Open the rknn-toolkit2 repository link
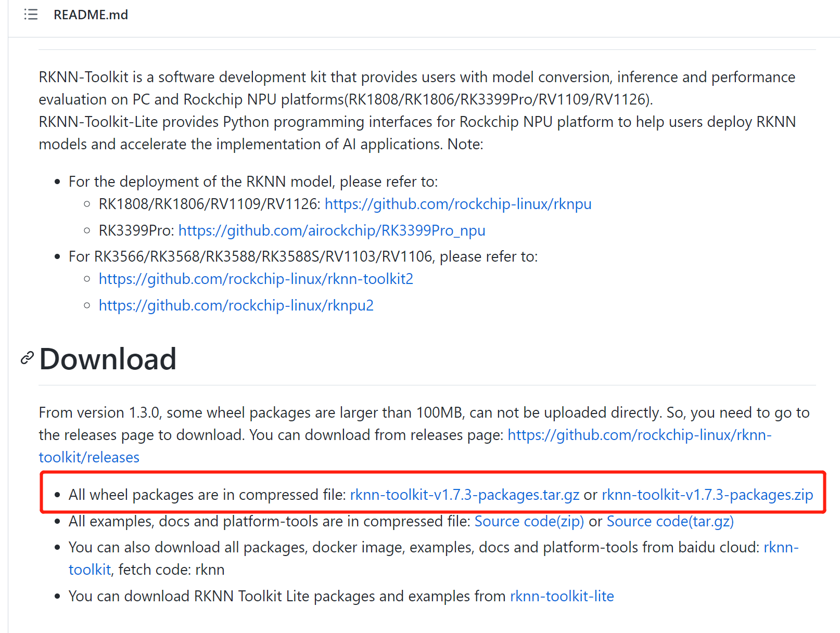This screenshot has width=840, height=633. tap(256, 279)
